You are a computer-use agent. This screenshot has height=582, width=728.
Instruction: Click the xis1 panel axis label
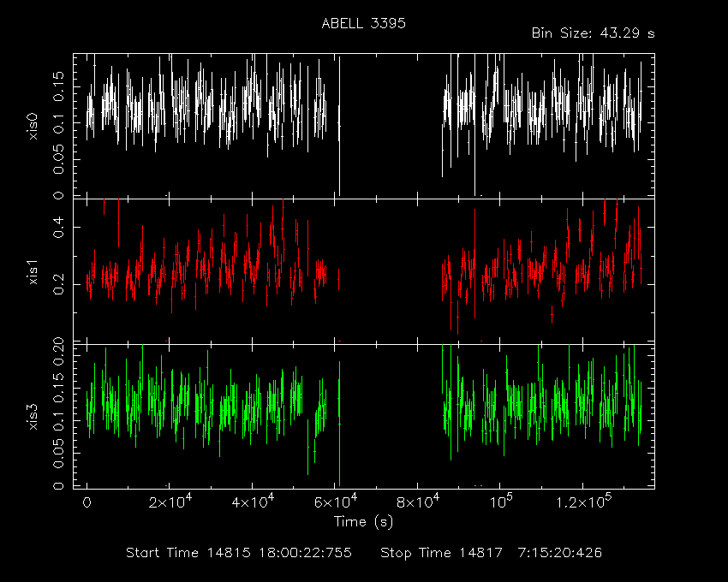click(x=33, y=272)
